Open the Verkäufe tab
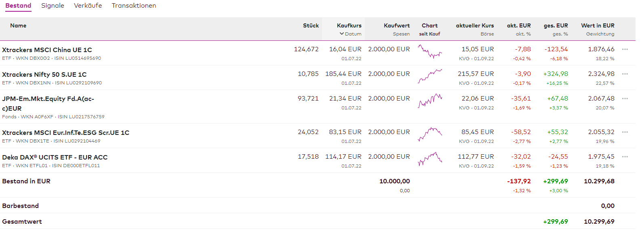644x233 pixels. point(88,6)
